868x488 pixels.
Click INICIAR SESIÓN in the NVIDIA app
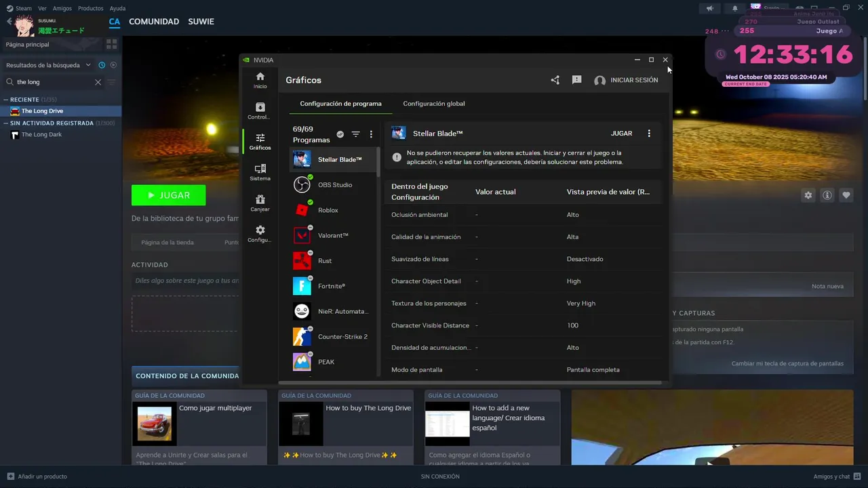[626, 80]
